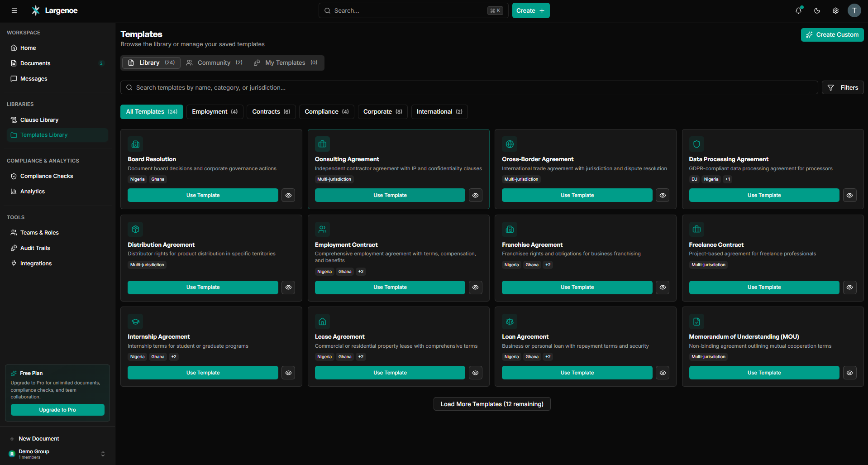Image resolution: width=868 pixels, height=465 pixels.
Task: Open Clause Library
Action: (57, 120)
